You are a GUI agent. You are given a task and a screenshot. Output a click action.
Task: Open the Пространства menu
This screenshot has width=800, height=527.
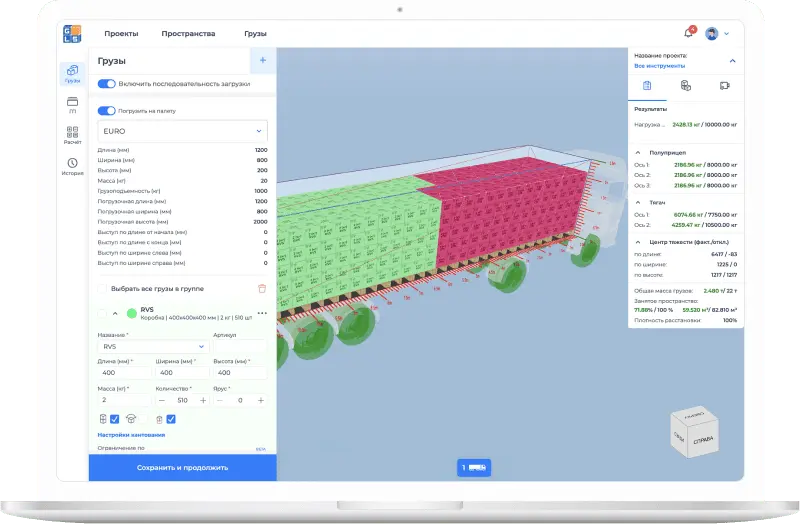pos(188,33)
